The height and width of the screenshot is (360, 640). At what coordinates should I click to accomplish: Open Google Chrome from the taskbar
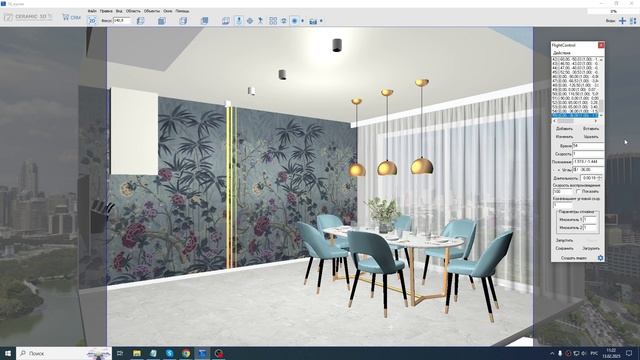186,353
